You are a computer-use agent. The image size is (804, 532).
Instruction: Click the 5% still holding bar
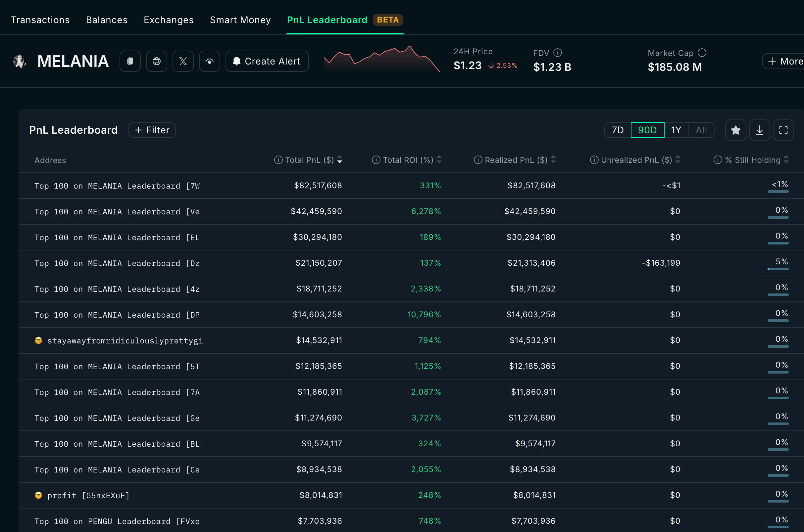(x=778, y=269)
